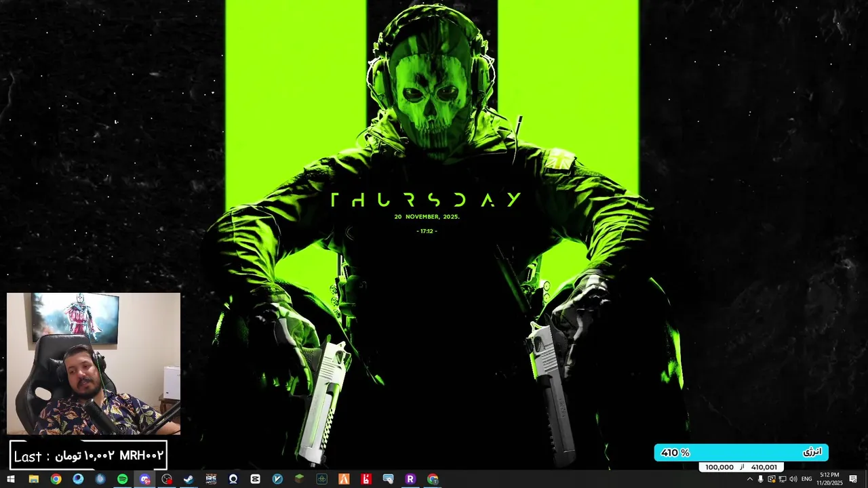Open the purple R app icon
Viewport: 868px width, 488px height.
pyautogui.click(x=410, y=479)
